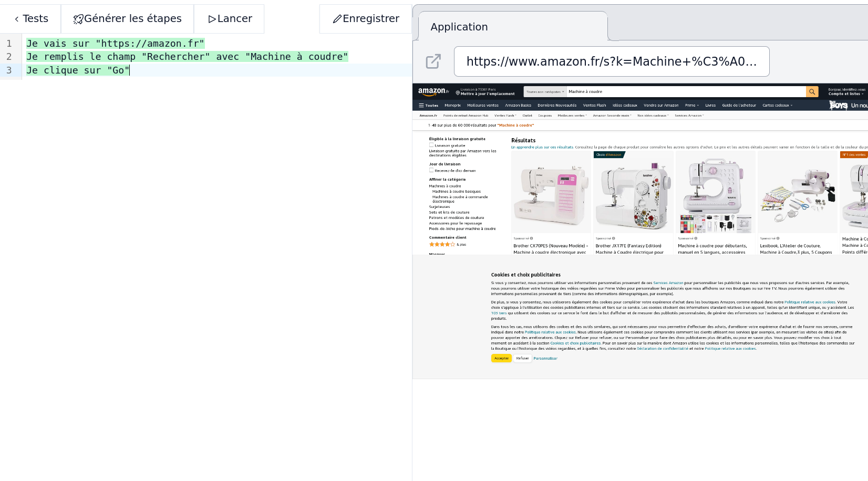
Task: Accept cookies with the Accepter button
Action: [x=501, y=358]
